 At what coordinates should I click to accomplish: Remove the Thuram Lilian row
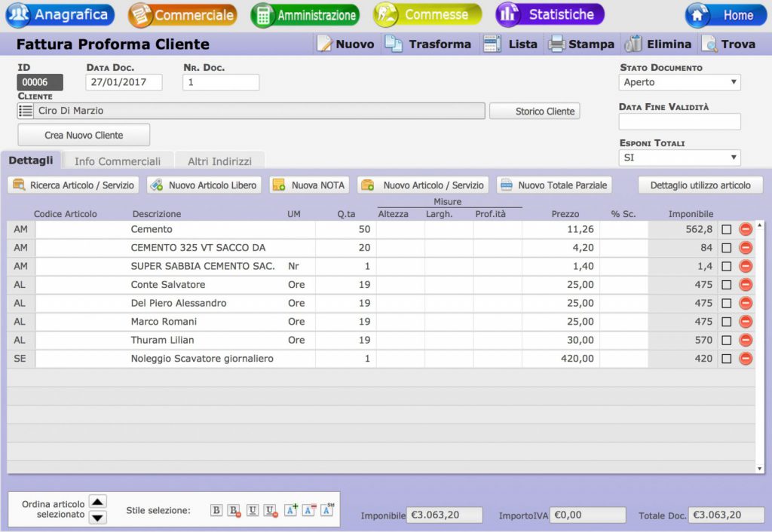(746, 340)
